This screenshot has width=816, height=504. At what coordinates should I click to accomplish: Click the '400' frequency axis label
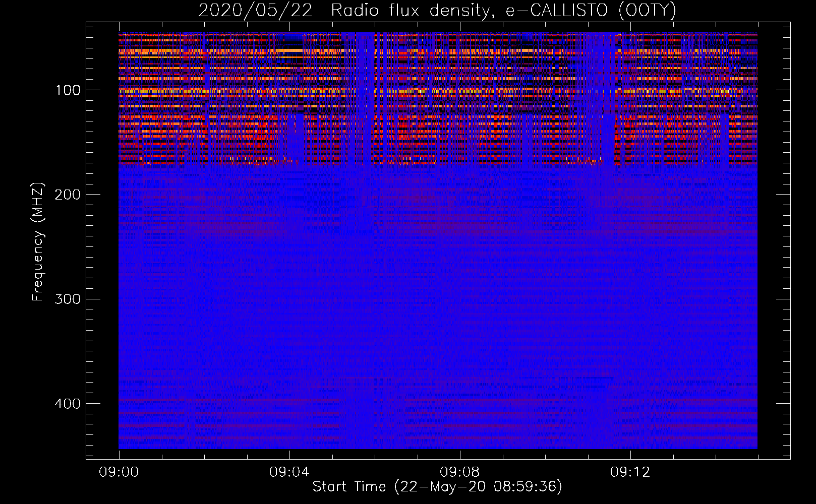tap(68, 404)
